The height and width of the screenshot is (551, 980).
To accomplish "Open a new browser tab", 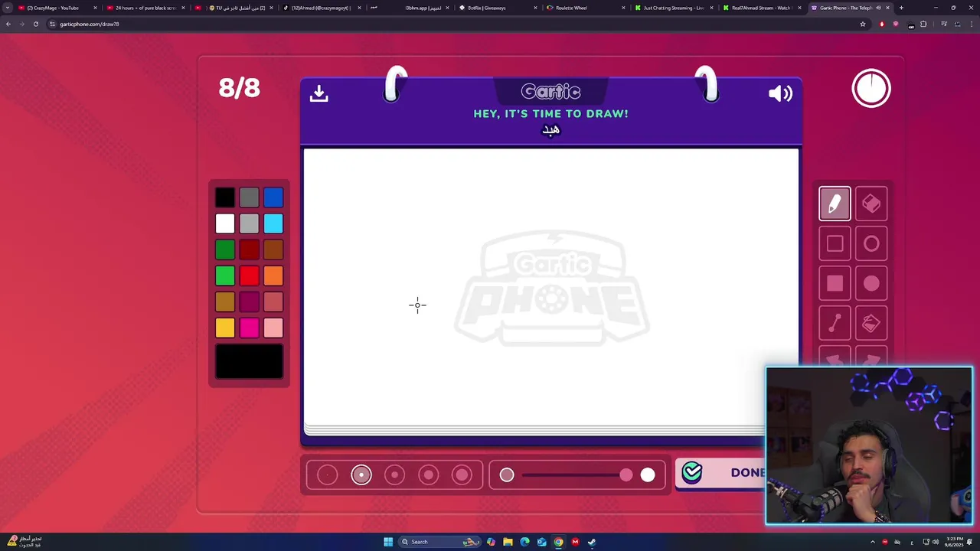I will (901, 8).
